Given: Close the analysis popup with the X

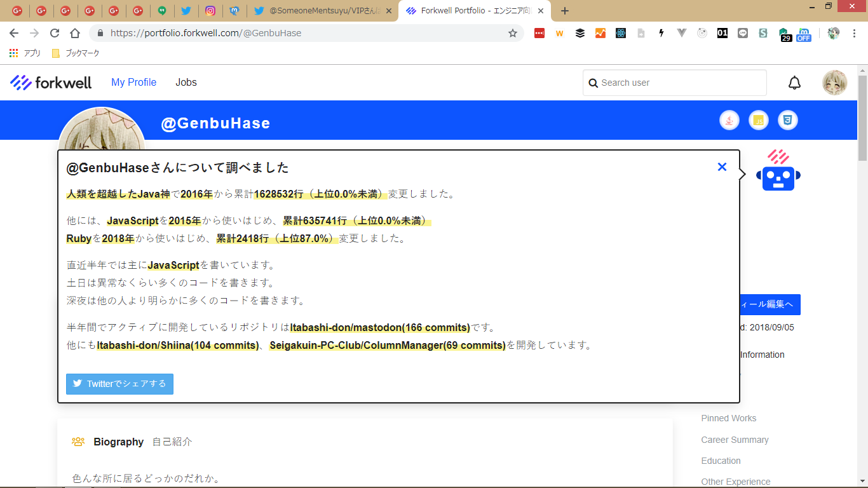Looking at the screenshot, I should [x=722, y=167].
